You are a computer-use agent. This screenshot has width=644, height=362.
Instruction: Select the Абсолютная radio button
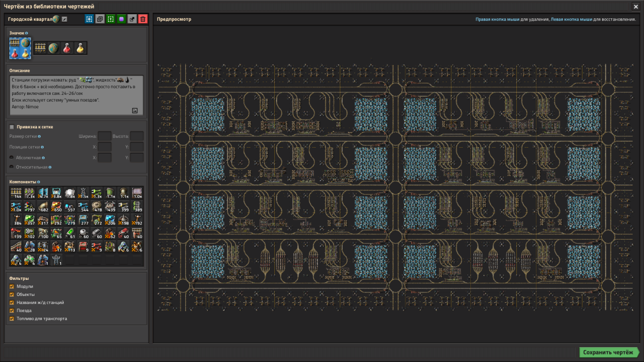click(11, 157)
